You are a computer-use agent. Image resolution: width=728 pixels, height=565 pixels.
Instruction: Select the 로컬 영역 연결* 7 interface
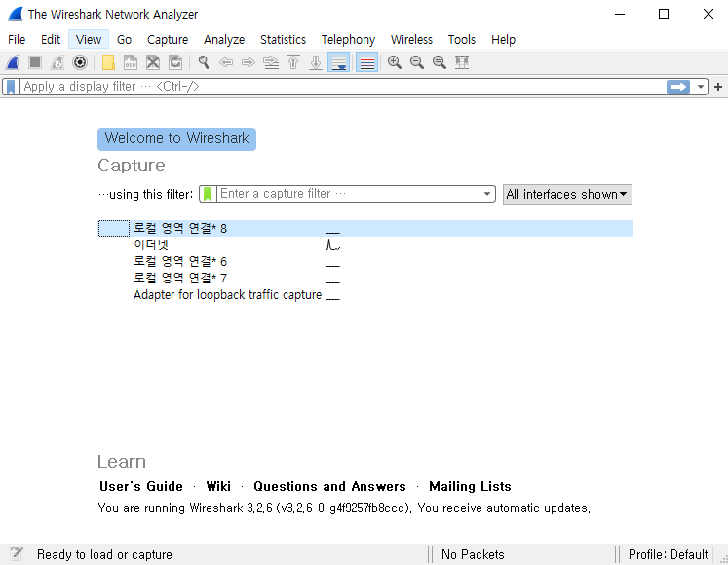coord(365,278)
